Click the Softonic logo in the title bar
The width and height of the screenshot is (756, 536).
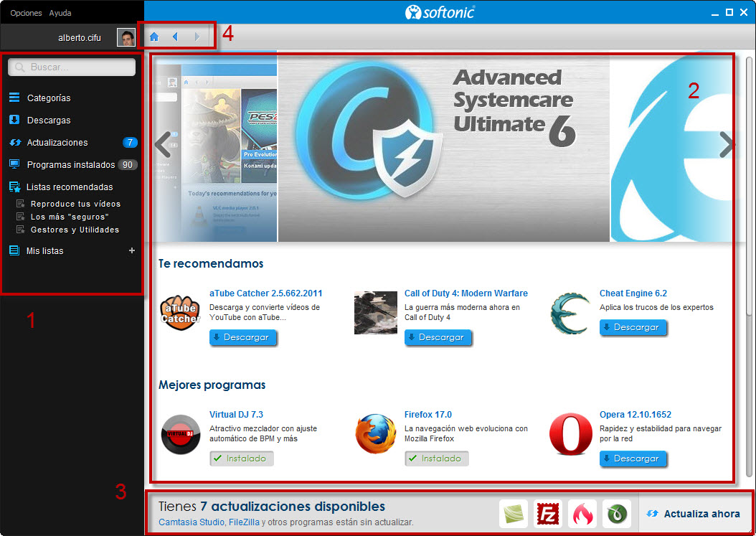click(x=440, y=11)
